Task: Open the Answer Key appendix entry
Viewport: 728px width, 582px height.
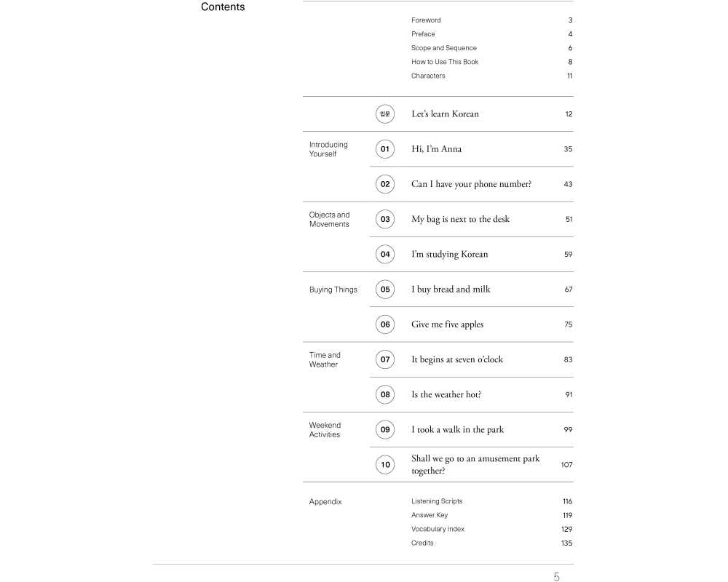Action: pyautogui.click(x=430, y=515)
